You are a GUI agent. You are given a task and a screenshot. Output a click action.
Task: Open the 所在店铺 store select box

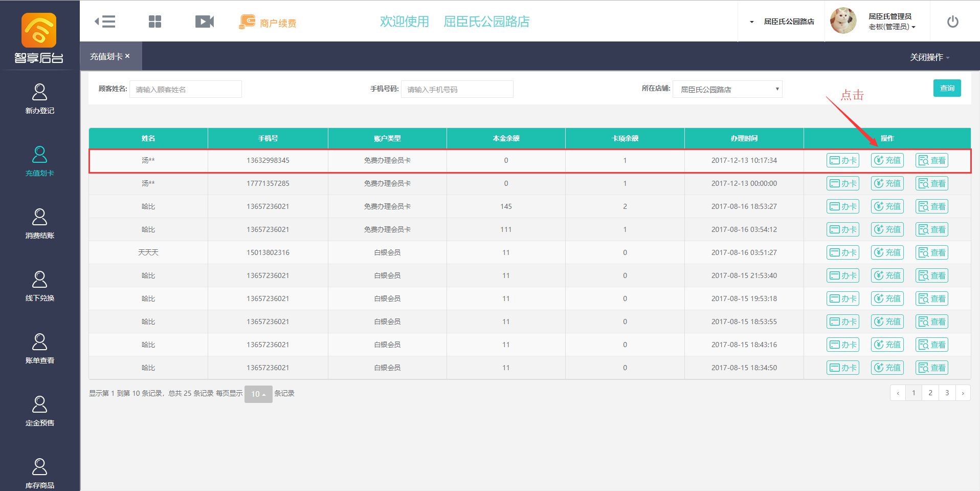pos(727,89)
